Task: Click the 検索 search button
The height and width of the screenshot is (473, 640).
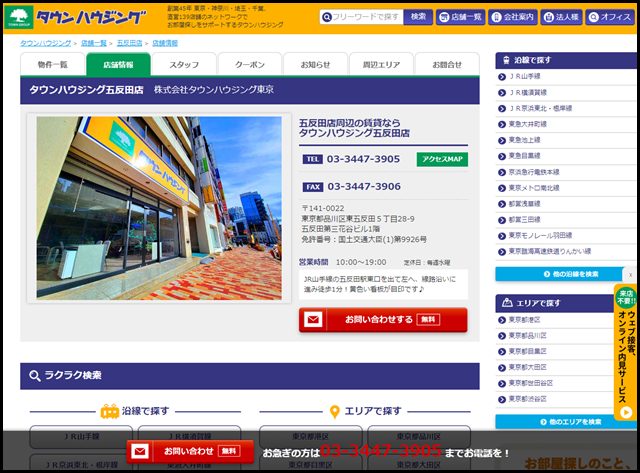Action: coord(418,17)
